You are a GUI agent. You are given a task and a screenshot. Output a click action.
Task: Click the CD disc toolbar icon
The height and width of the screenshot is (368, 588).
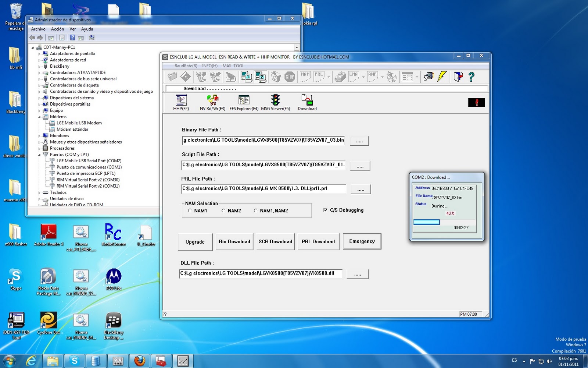(x=392, y=77)
